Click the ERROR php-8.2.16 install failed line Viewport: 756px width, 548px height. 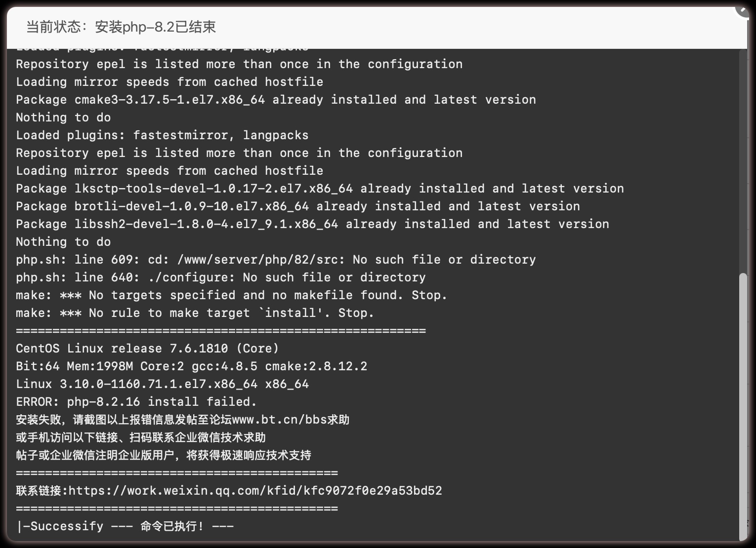click(x=136, y=402)
